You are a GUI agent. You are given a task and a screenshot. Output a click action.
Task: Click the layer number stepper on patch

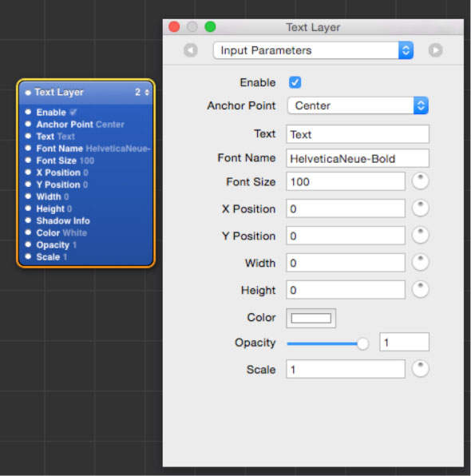[147, 93]
